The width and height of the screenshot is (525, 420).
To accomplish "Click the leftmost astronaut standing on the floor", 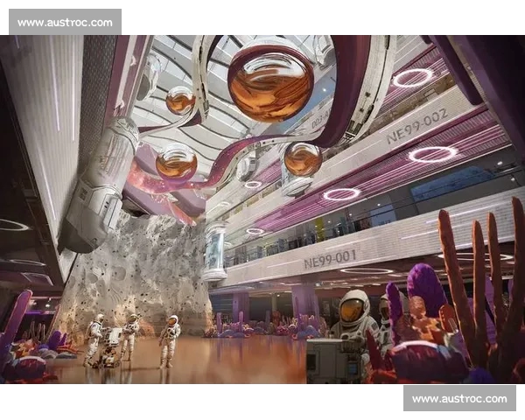I will pyautogui.click(x=94, y=339).
